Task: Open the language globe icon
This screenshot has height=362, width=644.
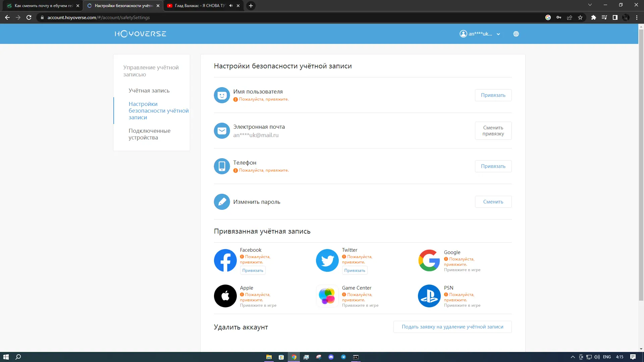Action: click(516, 34)
